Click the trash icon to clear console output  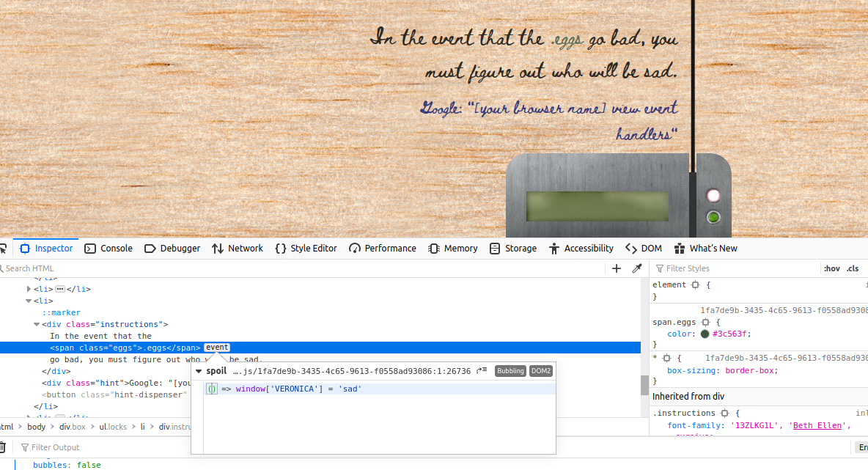(x=3, y=447)
